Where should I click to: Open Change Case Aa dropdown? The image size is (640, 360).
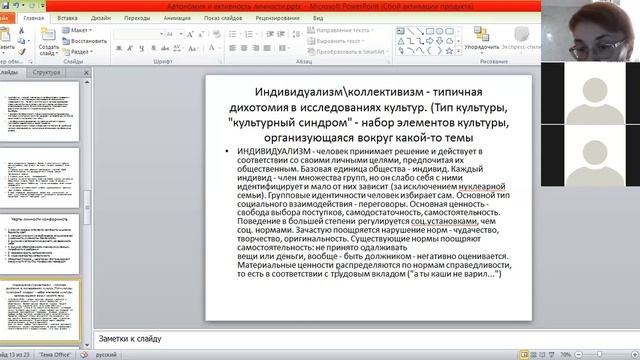(x=193, y=48)
